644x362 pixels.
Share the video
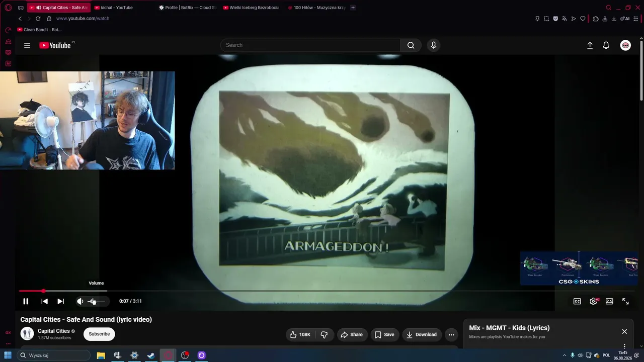[x=351, y=334]
